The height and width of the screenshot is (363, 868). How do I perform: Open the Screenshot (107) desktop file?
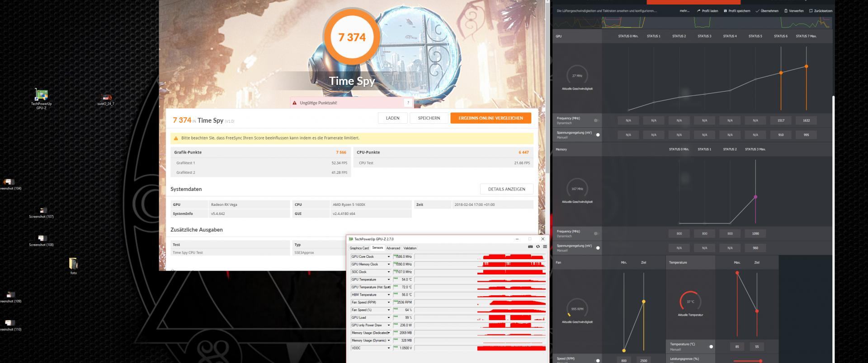coord(41,213)
